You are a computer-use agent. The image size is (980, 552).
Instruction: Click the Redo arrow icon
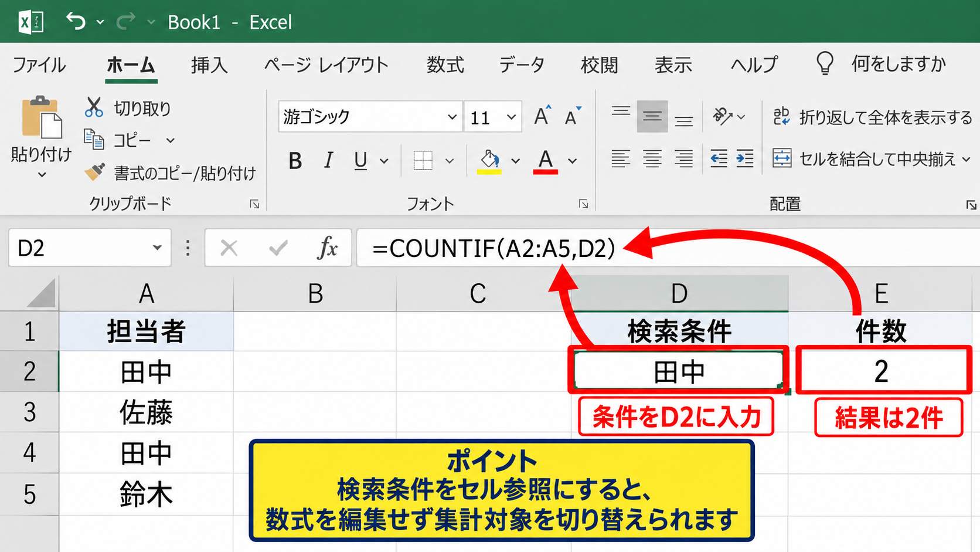pyautogui.click(x=125, y=22)
